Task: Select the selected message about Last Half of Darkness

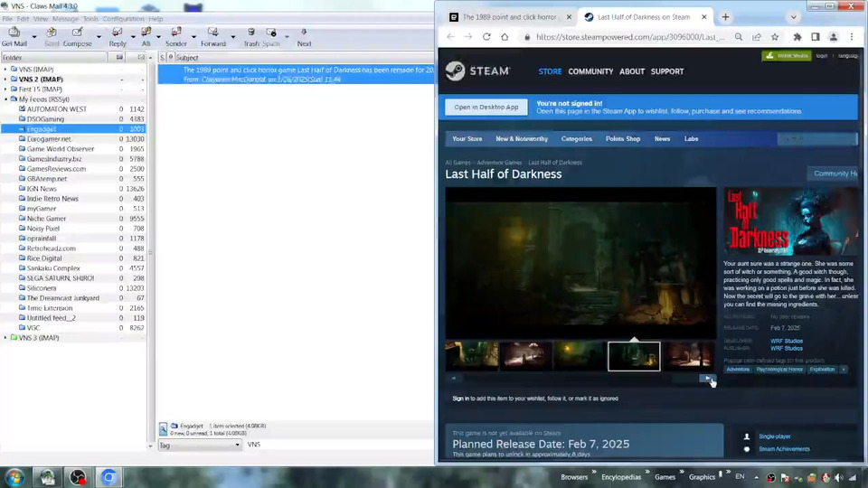Action: pos(297,75)
